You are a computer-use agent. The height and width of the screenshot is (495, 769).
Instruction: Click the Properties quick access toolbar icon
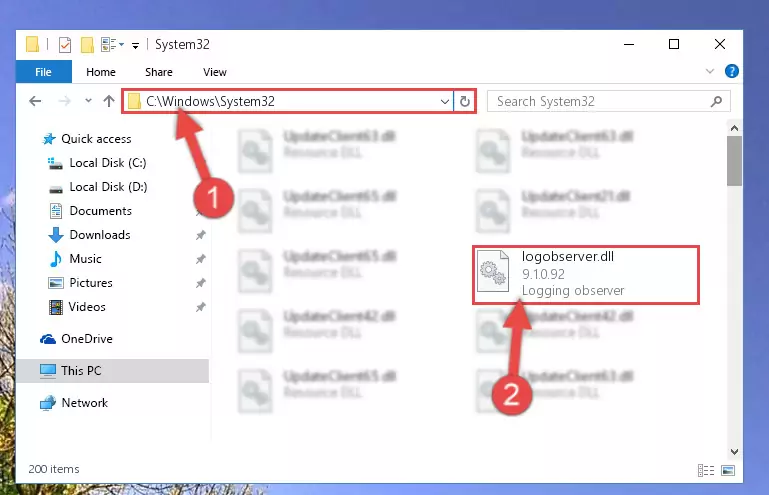(x=65, y=45)
